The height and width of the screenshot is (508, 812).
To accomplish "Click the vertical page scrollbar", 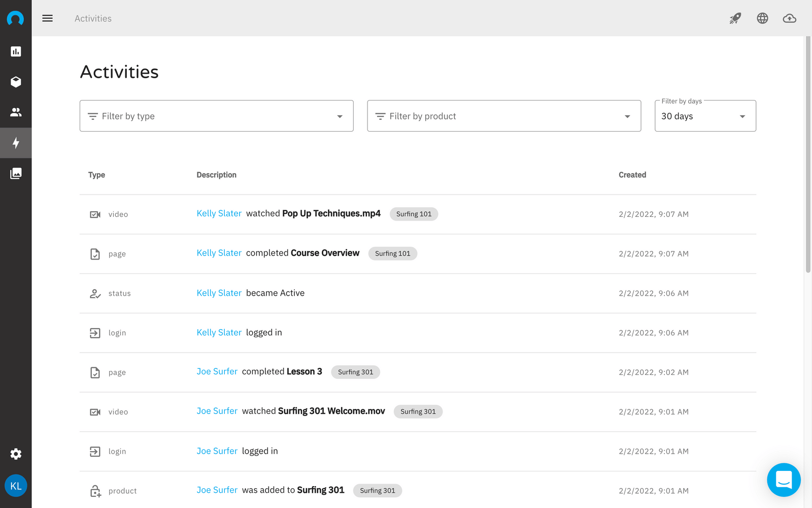I will click(x=808, y=152).
